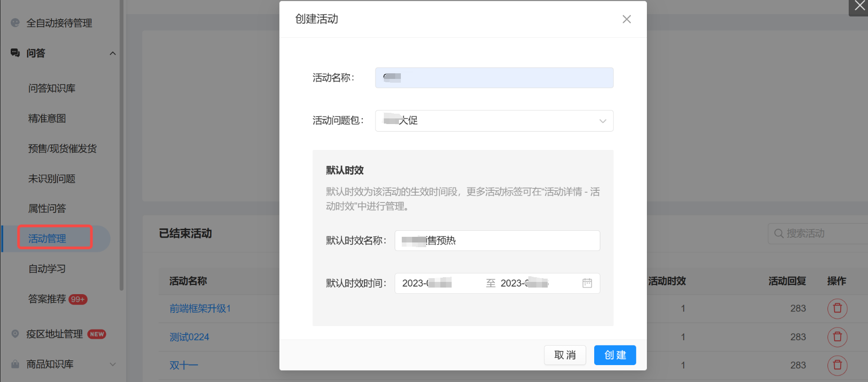Viewport: 868px width, 382px height.
Task: Open 答案推荐 menu item
Action: (x=47, y=299)
